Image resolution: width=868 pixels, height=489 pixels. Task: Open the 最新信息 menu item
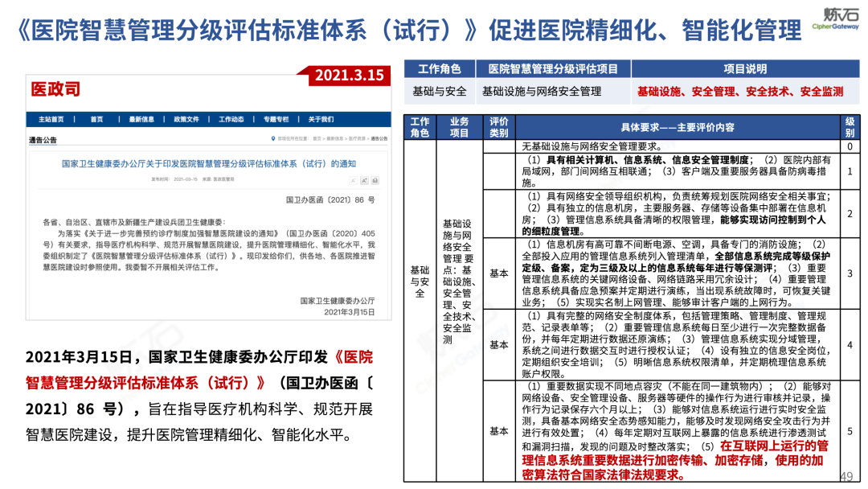[x=141, y=120]
